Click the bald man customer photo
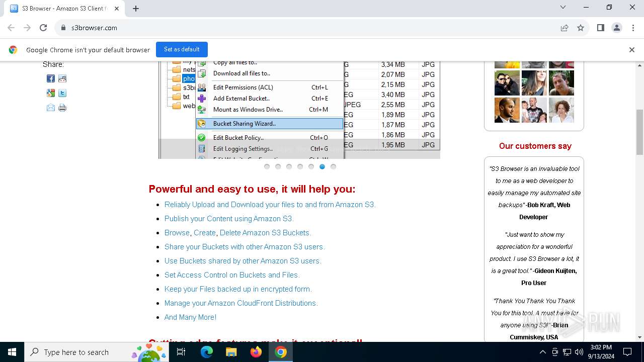This screenshot has height=362, width=644. pos(507,110)
